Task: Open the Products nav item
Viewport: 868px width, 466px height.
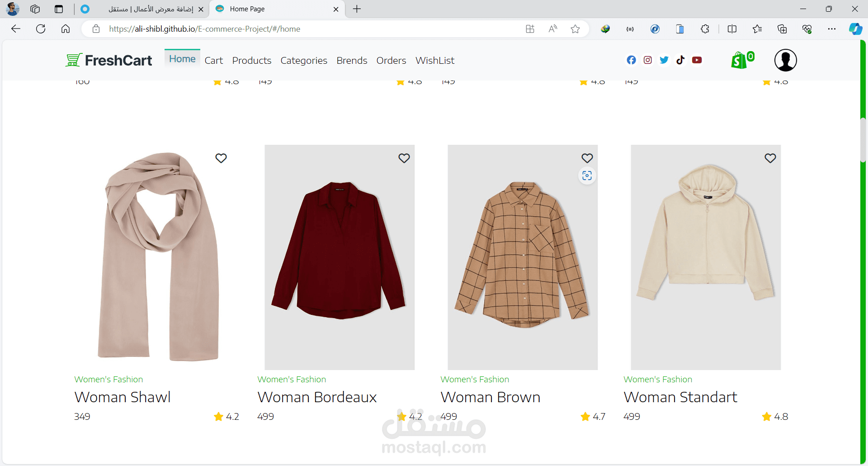Action: coord(252,61)
